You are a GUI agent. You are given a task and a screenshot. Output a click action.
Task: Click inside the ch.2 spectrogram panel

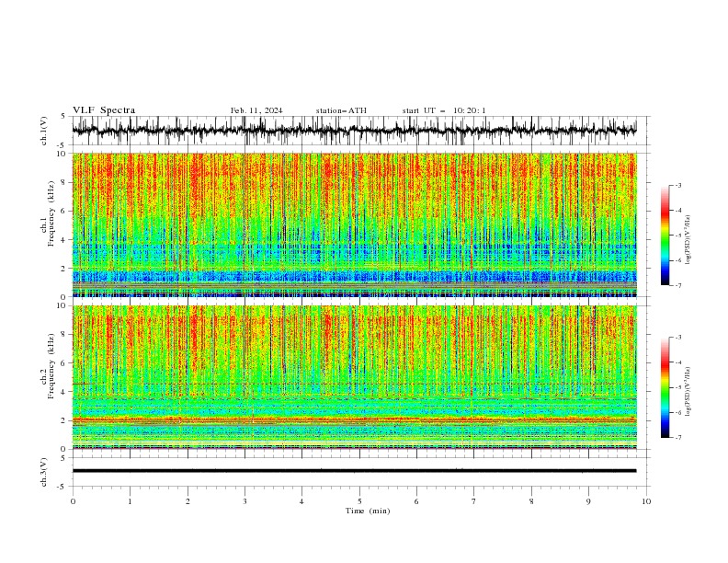pos(354,377)
